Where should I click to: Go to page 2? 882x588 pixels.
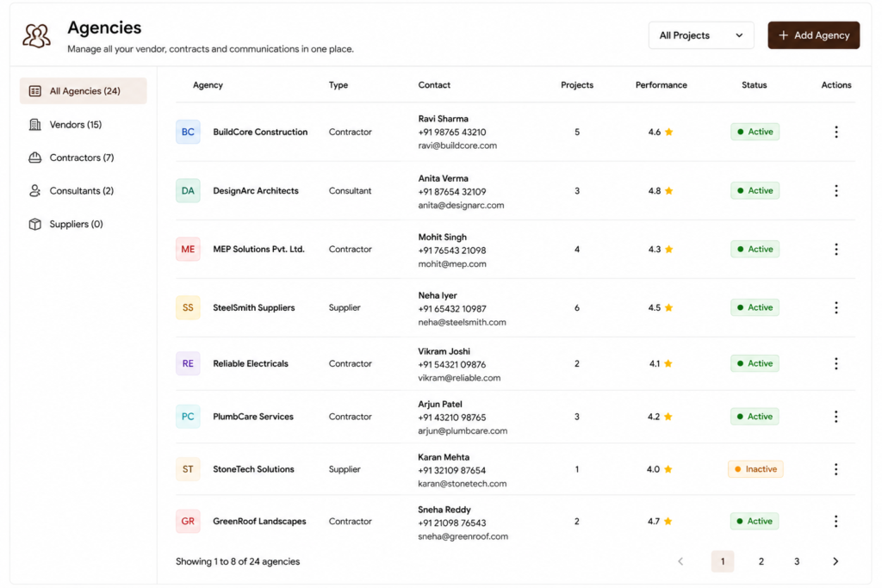coord(761,561)
